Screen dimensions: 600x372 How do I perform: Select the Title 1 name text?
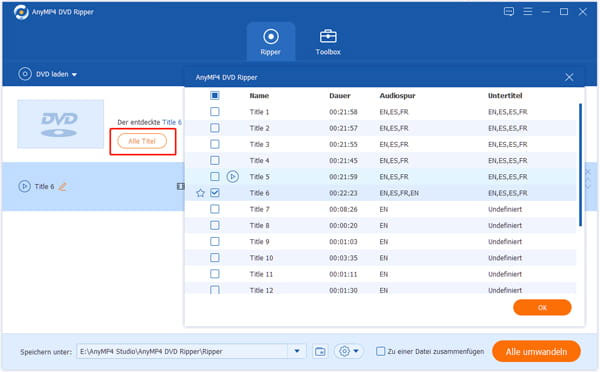click(x=259, y=112)
